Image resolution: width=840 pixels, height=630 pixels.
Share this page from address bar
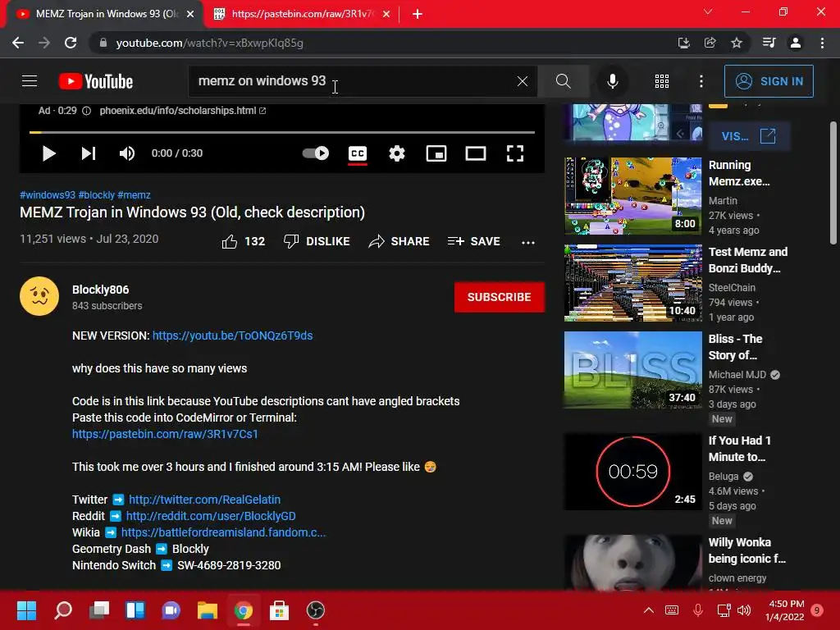click(x=710, y=43)
